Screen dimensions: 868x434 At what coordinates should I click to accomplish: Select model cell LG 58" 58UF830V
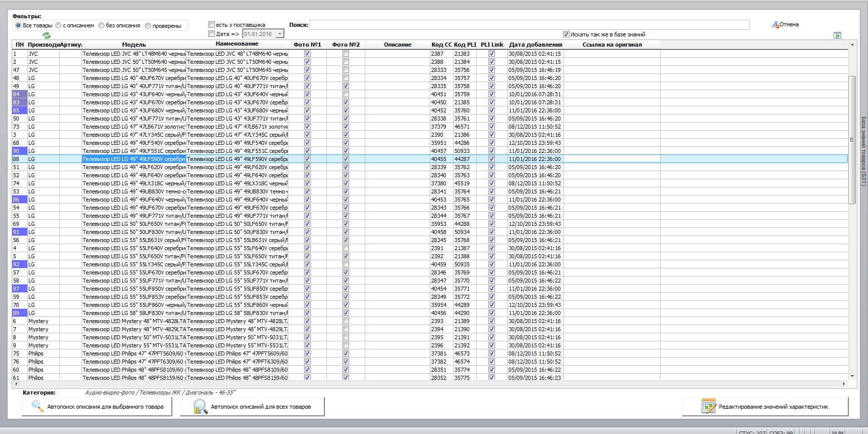pos(134,313)
